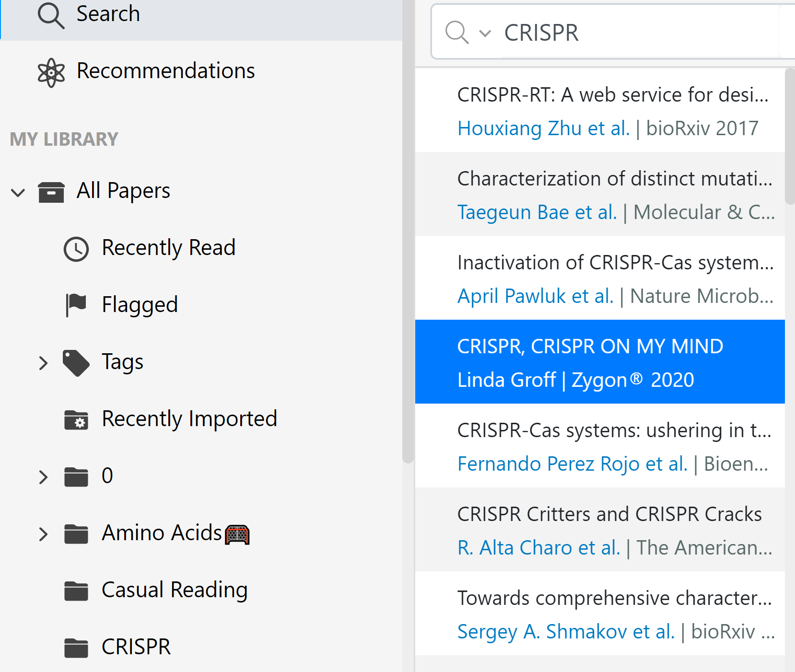This screenshot has width=795, height=672.
Task: Open Recently Read clock icon
Action: coord(76,249)
